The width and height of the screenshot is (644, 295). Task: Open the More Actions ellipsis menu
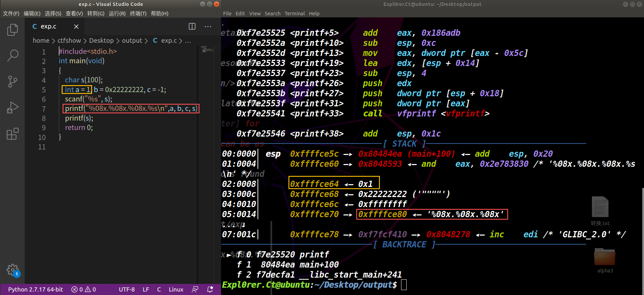pos(208,26)
